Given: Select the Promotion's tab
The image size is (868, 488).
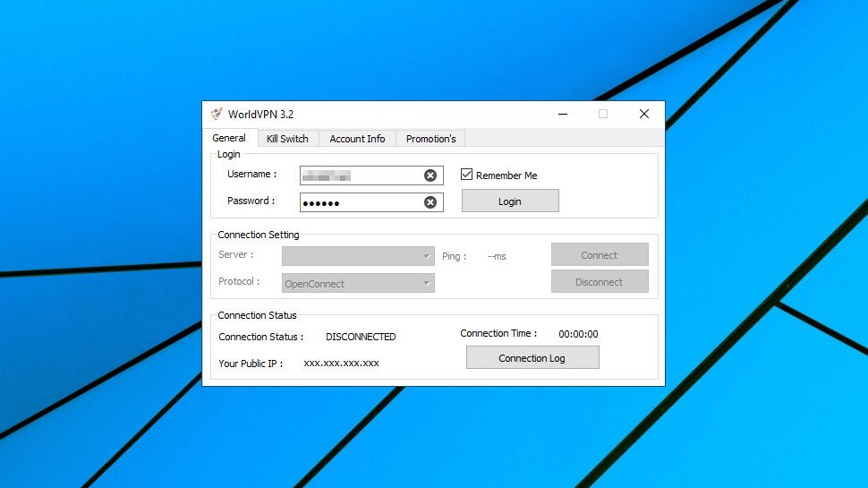Looking at the screenshot, I should (x=430, y=139).
